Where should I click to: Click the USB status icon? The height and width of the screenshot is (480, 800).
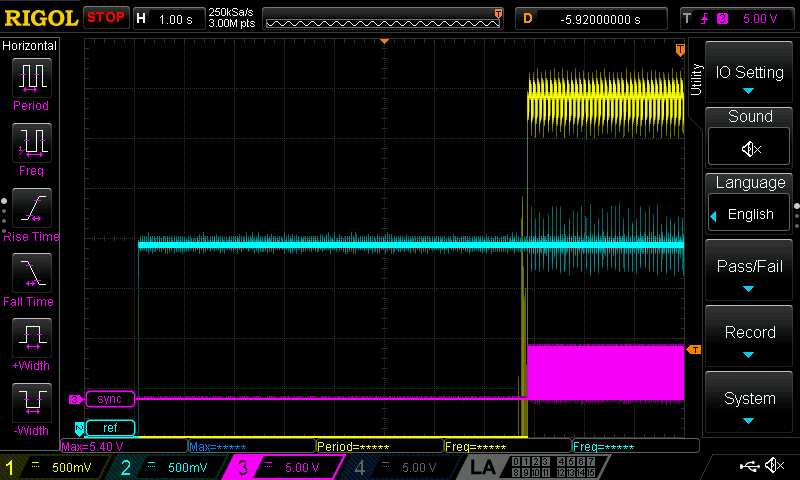click(x=748, y=466)
